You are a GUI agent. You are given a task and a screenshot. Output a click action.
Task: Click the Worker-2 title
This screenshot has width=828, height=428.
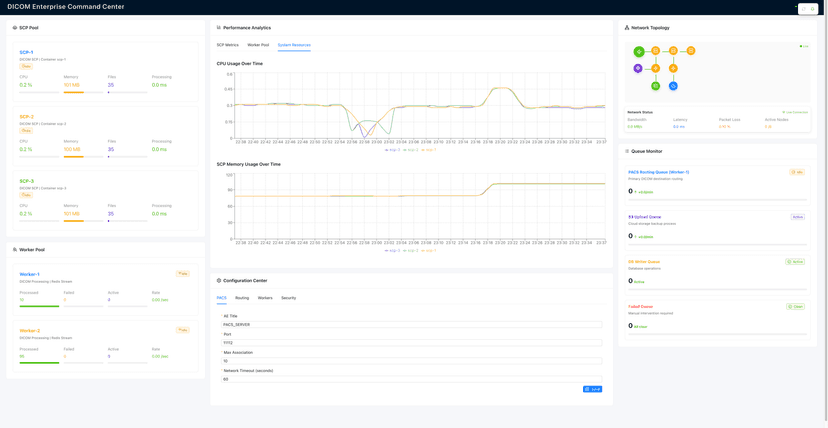click(x=30, y=330)
